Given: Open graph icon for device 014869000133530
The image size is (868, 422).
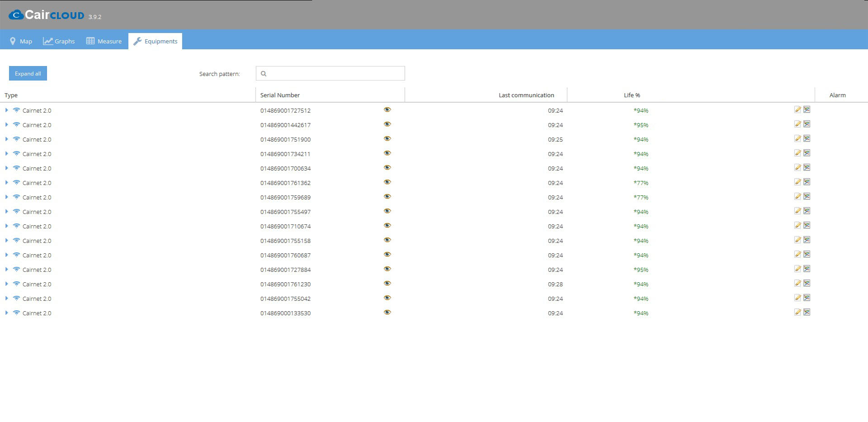Looking at the screenshot, I should (806, 313).
